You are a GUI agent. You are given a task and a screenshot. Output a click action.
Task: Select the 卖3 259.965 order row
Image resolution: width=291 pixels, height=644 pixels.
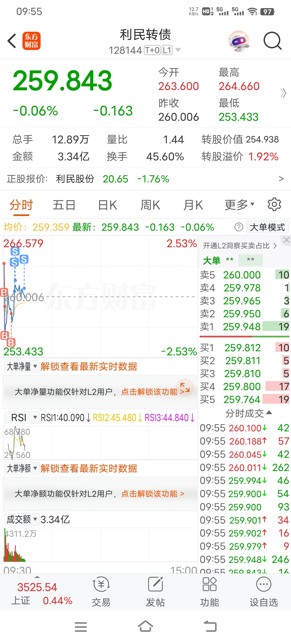(x=244, y=301)
